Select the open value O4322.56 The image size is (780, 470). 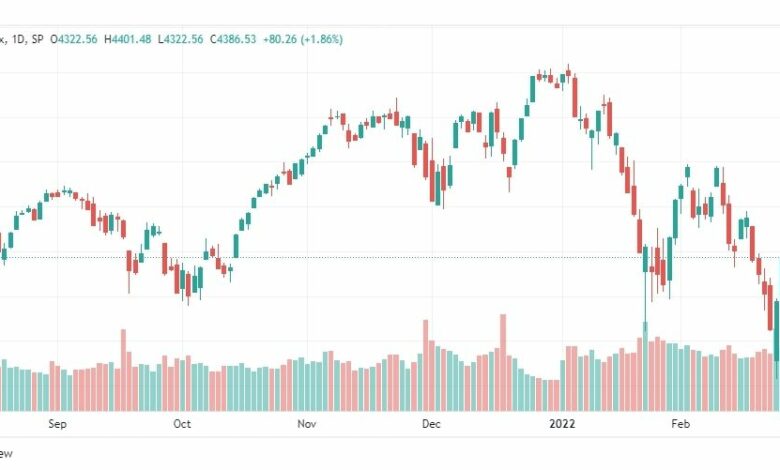[74, 39]
